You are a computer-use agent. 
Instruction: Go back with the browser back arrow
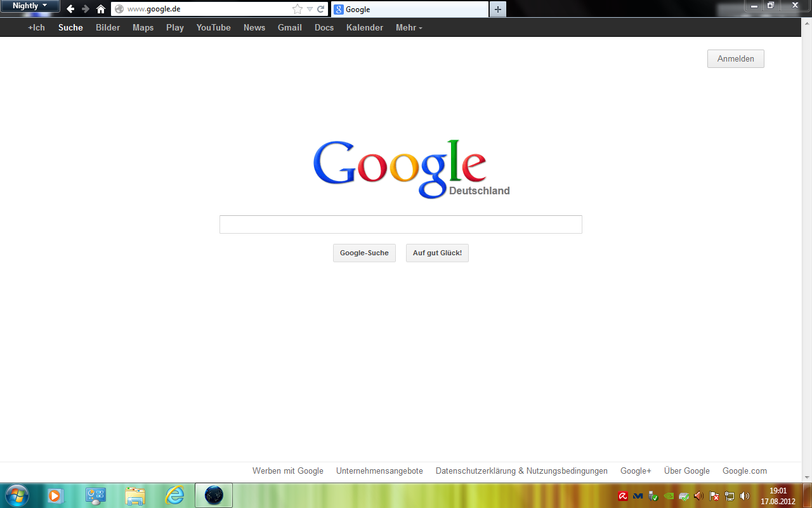coord(70,9)
